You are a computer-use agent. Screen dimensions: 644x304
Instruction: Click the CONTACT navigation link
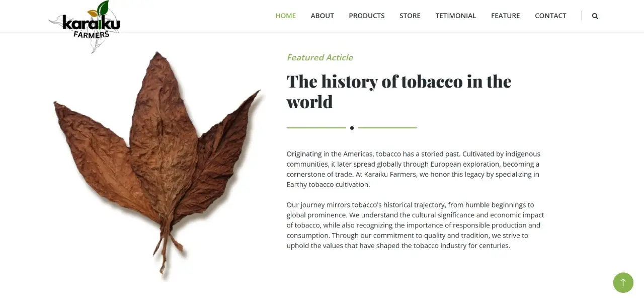[550, 16]
